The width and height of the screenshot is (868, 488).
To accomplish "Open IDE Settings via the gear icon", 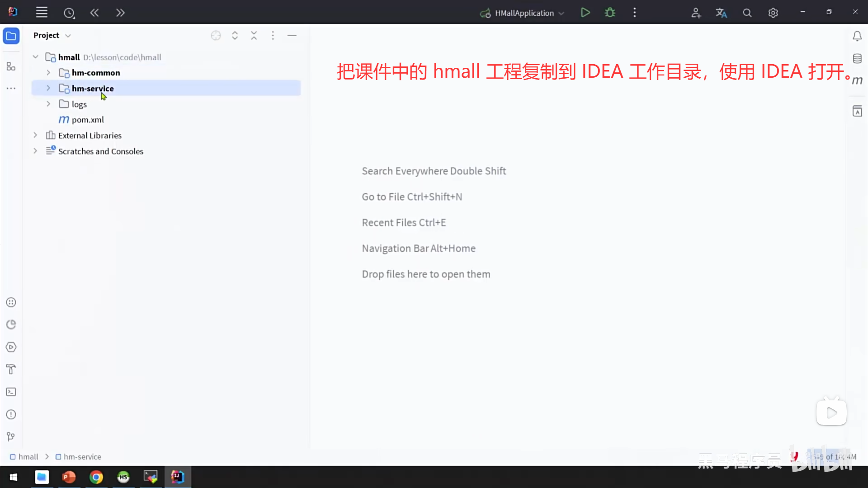I will pyautogui.click(x=773, y=12).
